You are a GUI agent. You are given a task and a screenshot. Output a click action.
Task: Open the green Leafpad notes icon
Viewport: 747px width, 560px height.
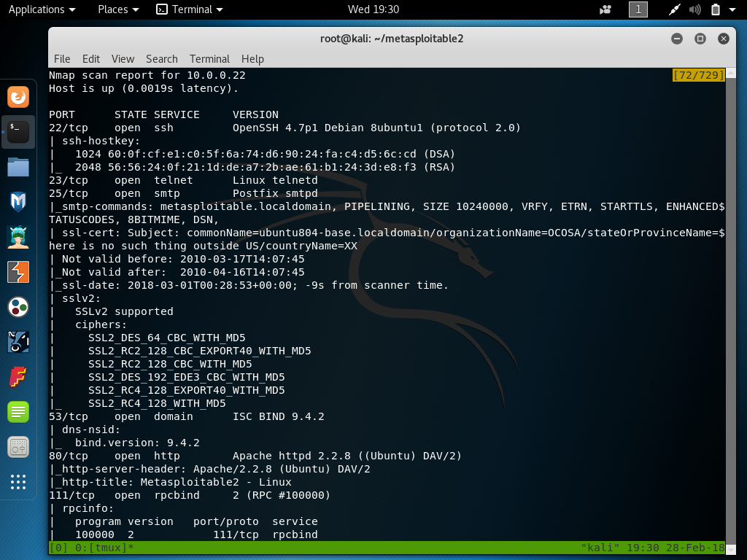(17, 412)
